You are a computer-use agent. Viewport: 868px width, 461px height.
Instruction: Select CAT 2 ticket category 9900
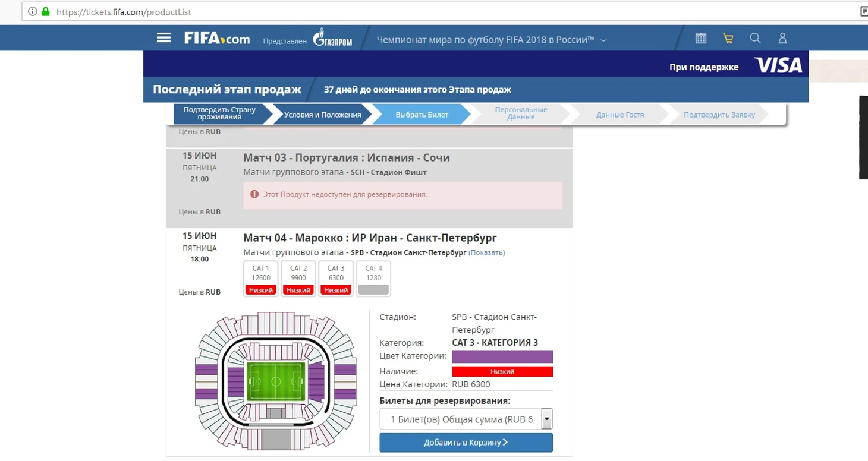click(x=298, y=279)
